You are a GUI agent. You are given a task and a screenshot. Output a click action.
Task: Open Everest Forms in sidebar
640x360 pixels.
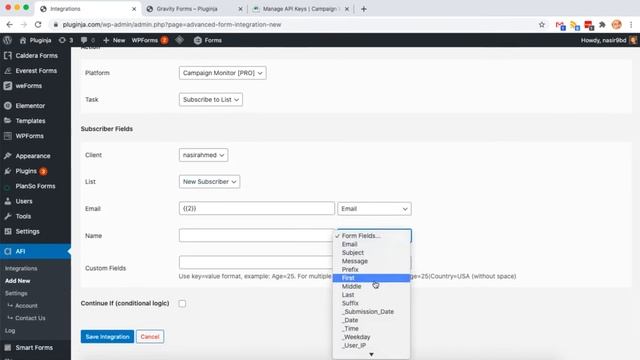coord(36,71)
